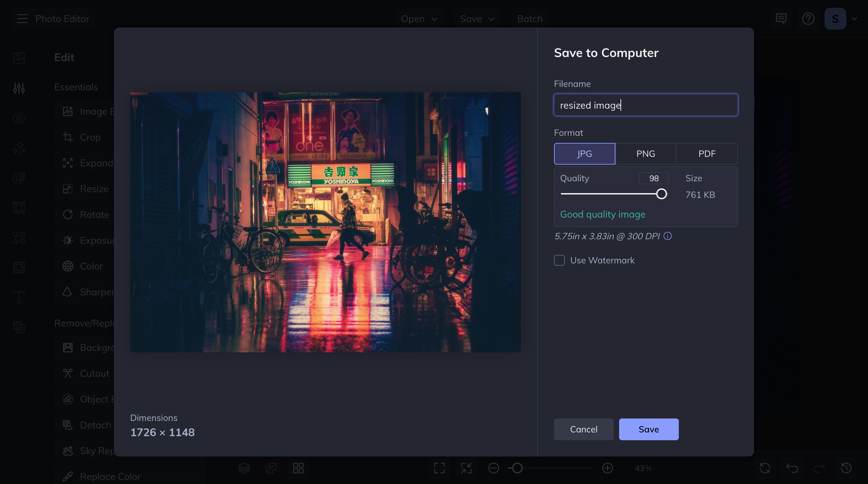Click inside the Filename input field

[646, 105]
